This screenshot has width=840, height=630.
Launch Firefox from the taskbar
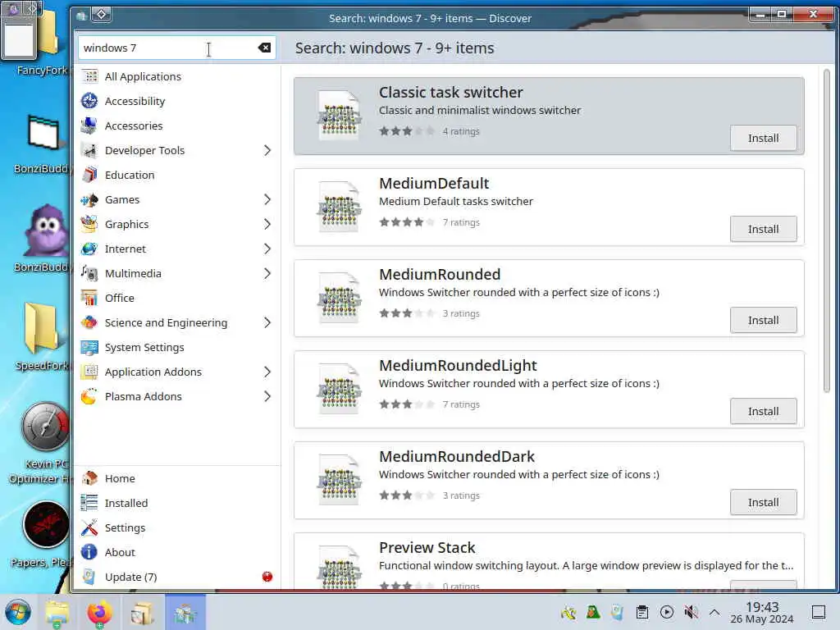tap(99, 612)
